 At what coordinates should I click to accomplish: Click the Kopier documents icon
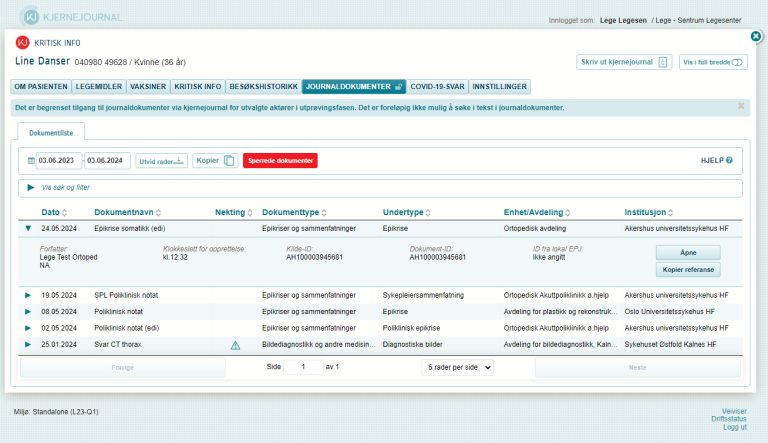229,160
